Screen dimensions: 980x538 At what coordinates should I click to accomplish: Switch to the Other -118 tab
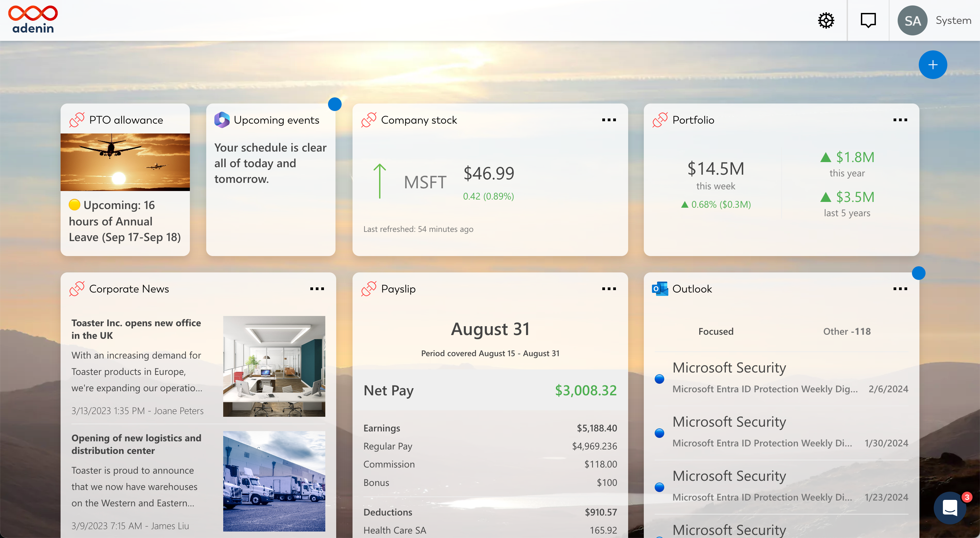847,332
